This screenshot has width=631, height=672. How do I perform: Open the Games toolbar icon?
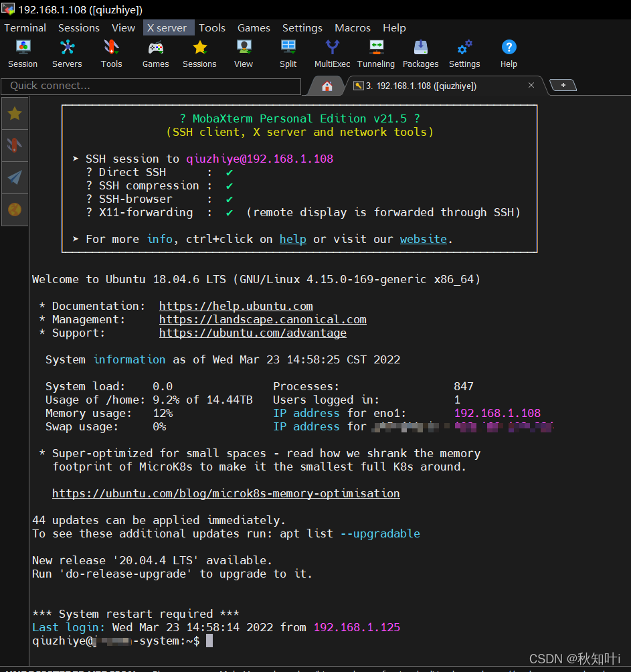155,54
